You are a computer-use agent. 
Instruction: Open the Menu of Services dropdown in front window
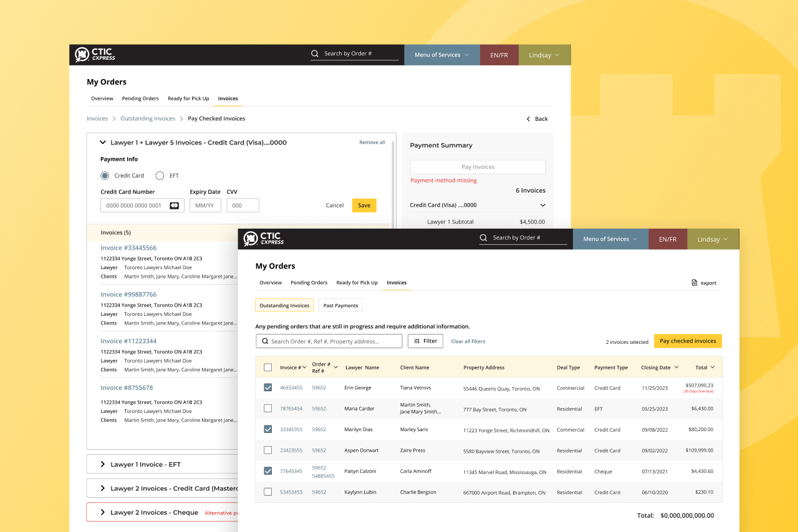tap(610, 239)
